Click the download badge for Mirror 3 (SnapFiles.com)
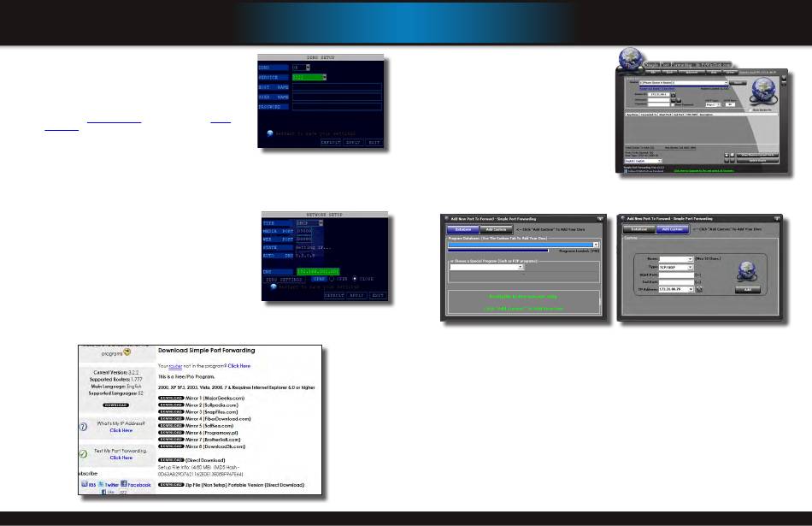Image resolution: width=812 pixels, height=526 pixels. click(x=171, y=411)
